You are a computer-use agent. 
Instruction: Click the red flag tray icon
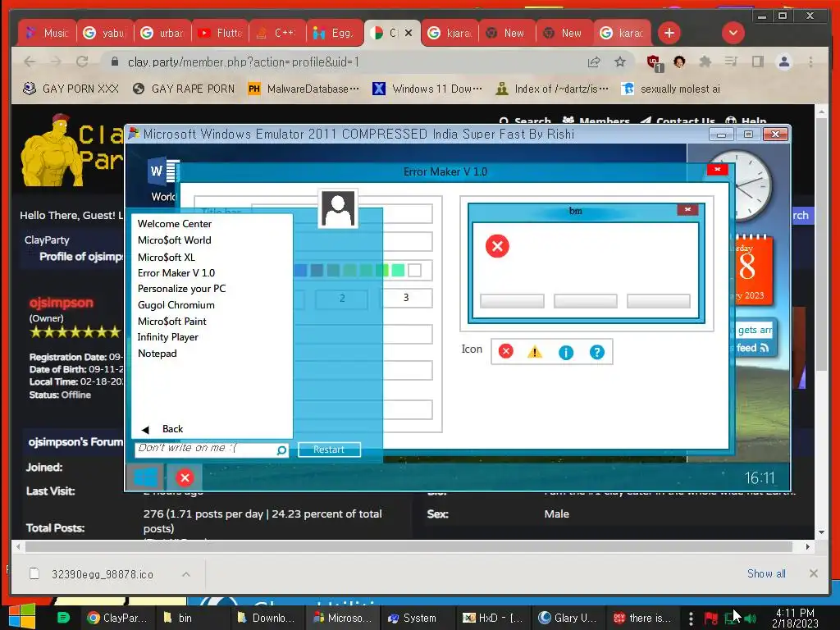711,619
